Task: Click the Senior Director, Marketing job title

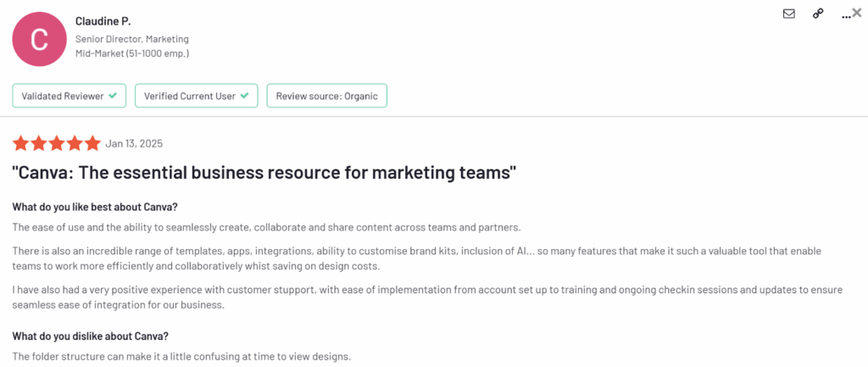Action: pyautogui.click(x=131, y=39)
